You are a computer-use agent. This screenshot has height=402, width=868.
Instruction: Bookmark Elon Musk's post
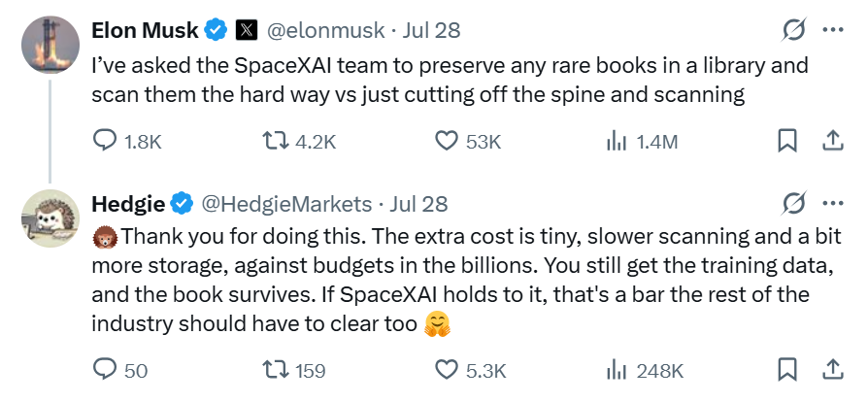[x=787, y=141]
